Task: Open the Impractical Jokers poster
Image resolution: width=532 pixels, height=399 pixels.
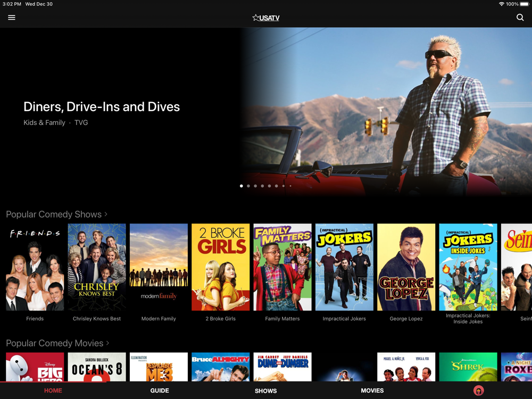Action: click(x=344, y=267)
